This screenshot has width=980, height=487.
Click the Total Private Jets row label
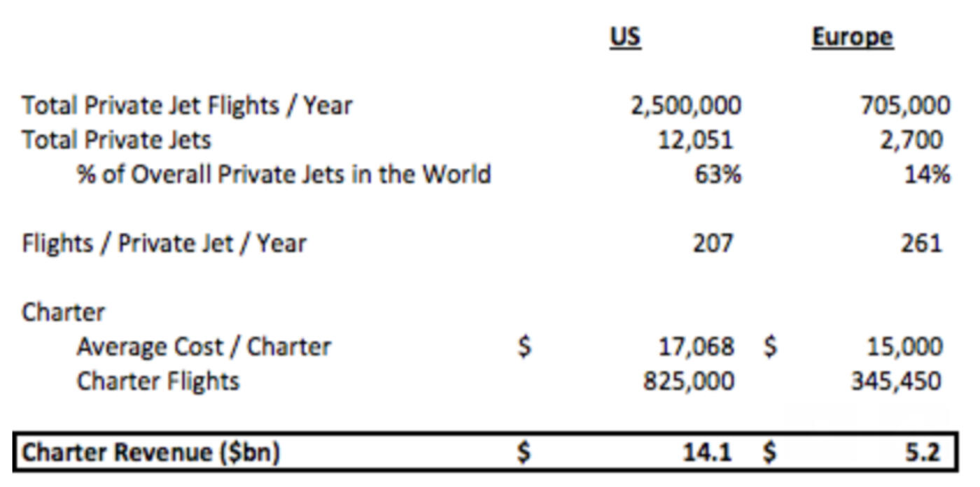(116, 140)
